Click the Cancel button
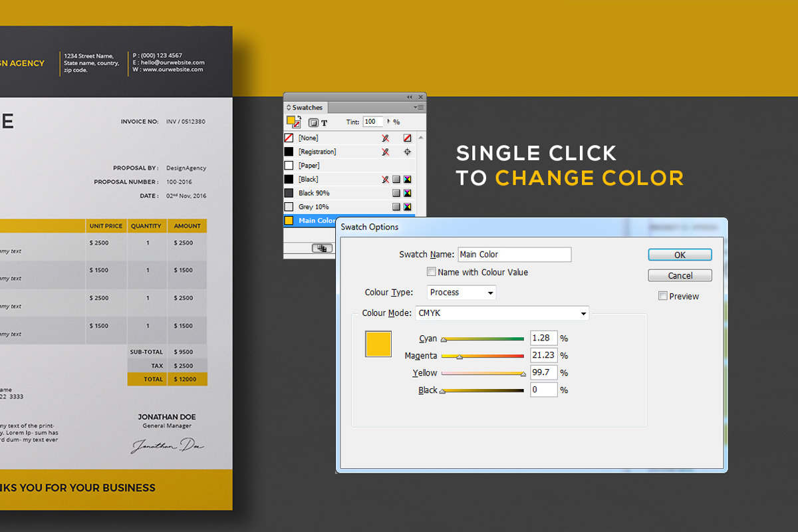 pos(680,275)
